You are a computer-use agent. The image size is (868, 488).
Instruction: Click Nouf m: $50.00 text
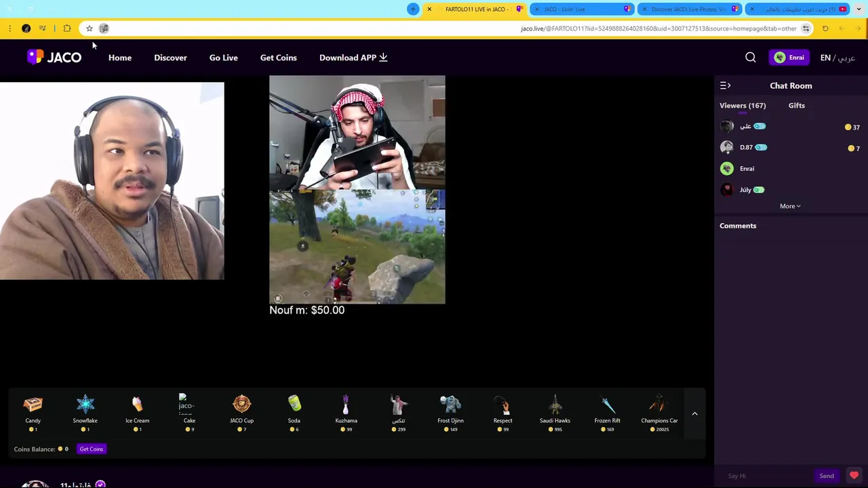click(x=307, y=310)
